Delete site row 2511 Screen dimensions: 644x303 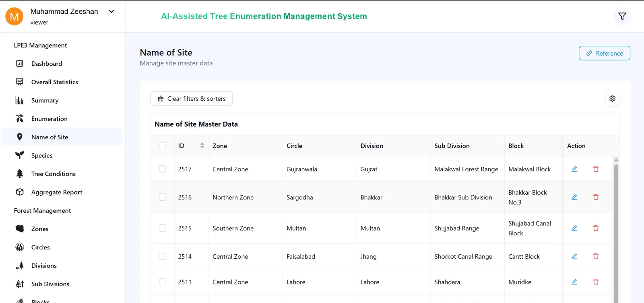596,282
